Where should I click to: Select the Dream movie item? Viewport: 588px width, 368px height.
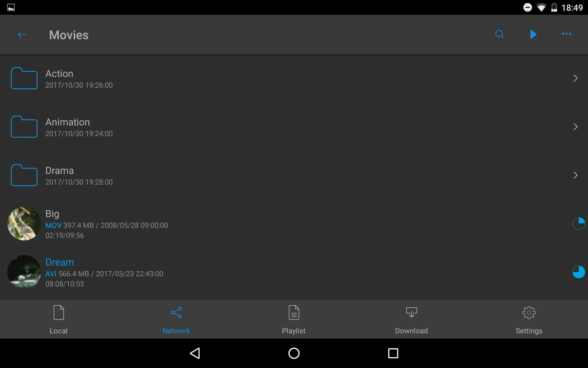pos(294,272)
